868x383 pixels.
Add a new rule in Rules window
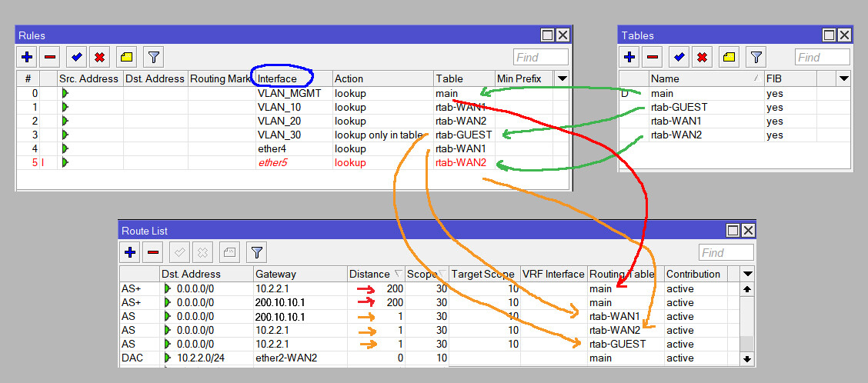pos(27,57)
